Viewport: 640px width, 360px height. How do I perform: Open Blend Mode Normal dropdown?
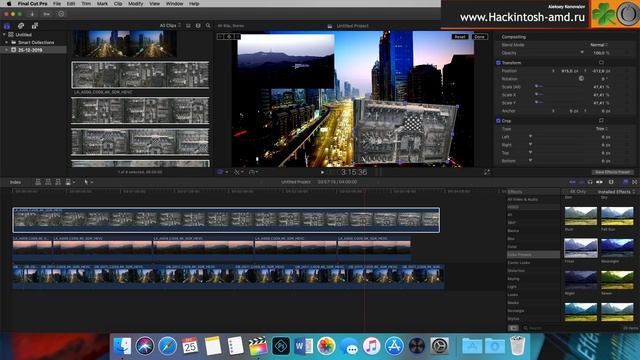point(599,45)
